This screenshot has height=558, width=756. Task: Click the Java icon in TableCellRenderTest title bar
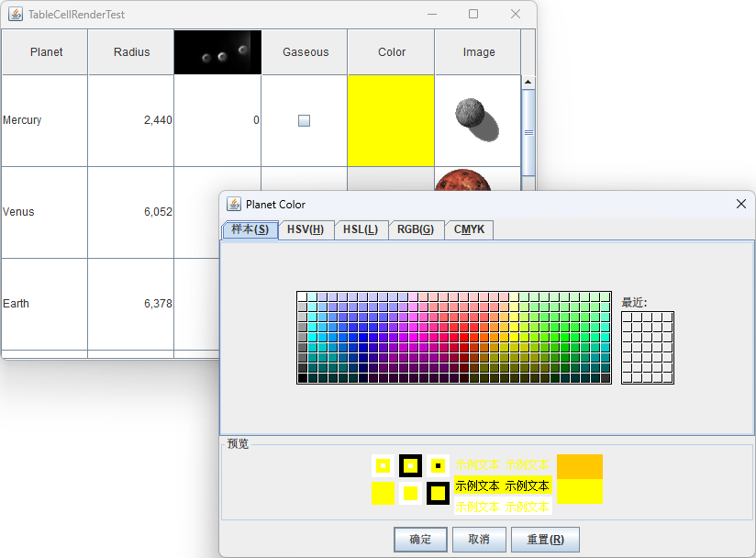point(16,14)
